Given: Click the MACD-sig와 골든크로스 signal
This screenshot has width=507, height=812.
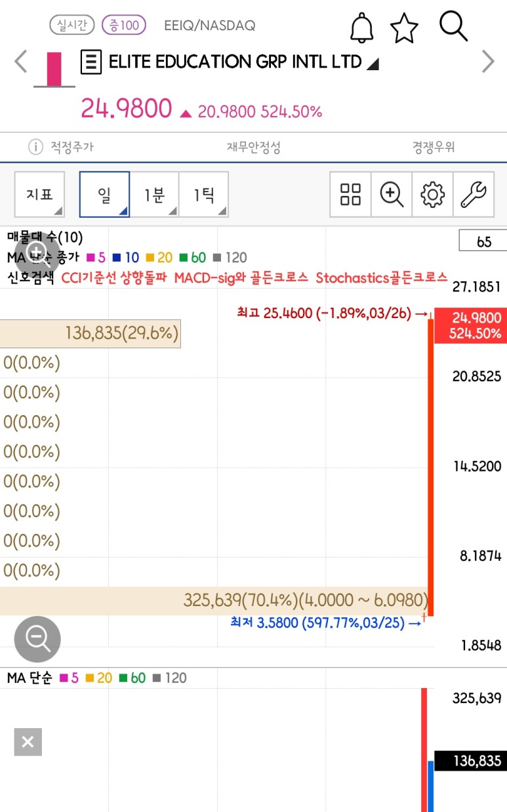Looking at the screenshot, I should click(x=241, y=277).
